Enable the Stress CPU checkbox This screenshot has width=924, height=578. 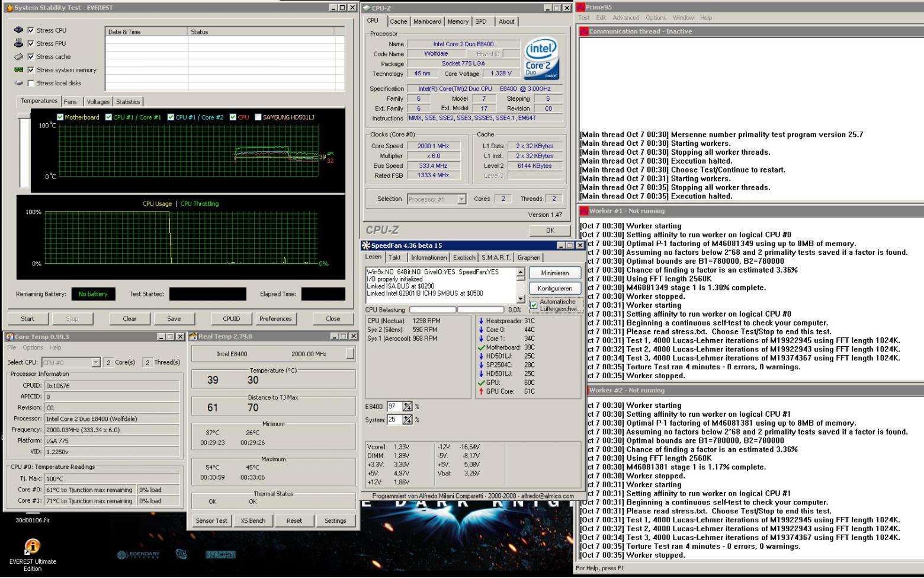(31, 30)
